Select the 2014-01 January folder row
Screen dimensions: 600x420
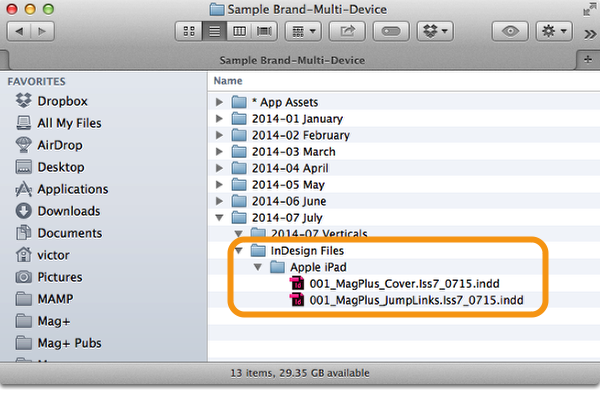click(404, 119)
